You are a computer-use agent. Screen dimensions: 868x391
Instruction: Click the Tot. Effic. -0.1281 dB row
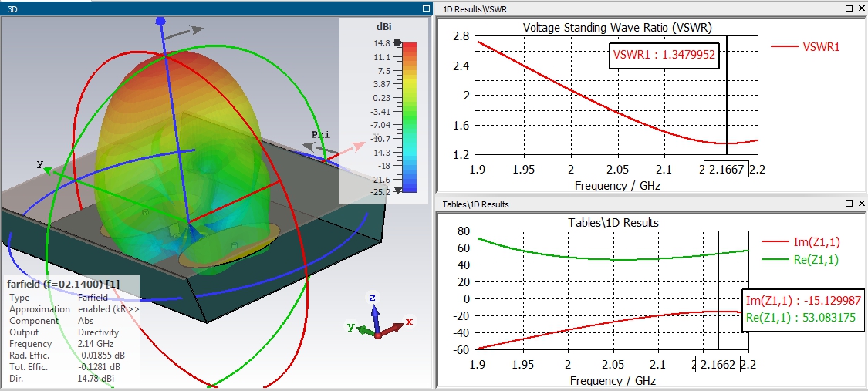pos(65,367)
